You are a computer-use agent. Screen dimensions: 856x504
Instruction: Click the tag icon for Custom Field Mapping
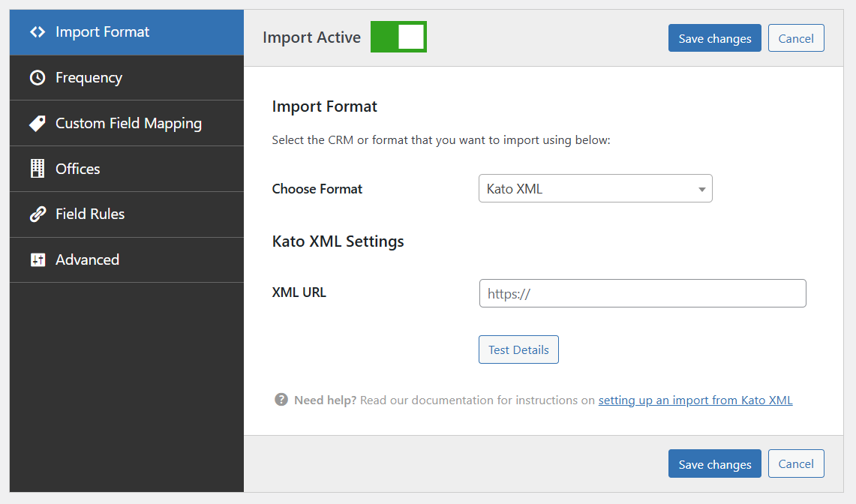(x=37, y=124)
